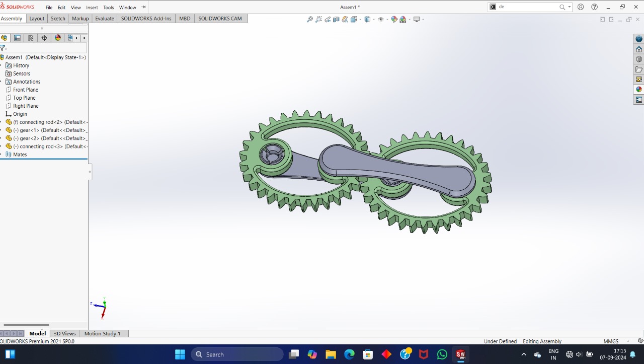Expand the View Settings dropdown arrow
The width and height of the screenshot is (644, 364).
coord(423,20)
